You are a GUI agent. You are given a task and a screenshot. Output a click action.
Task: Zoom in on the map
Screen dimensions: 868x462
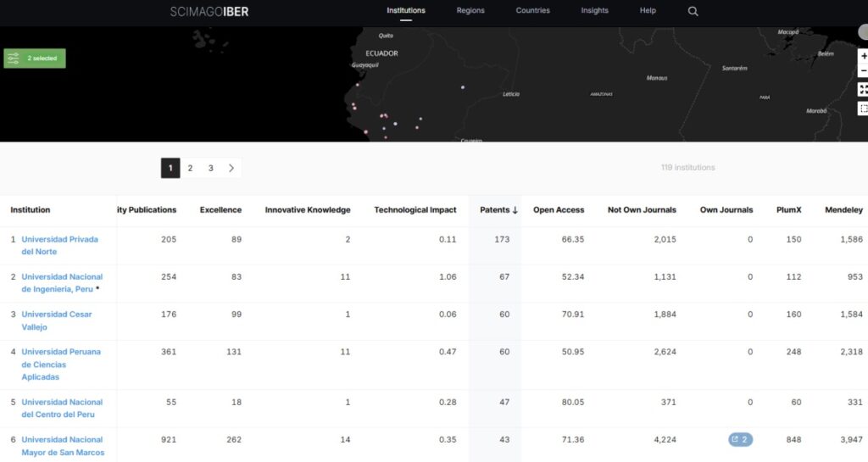[x=863, y=56]
